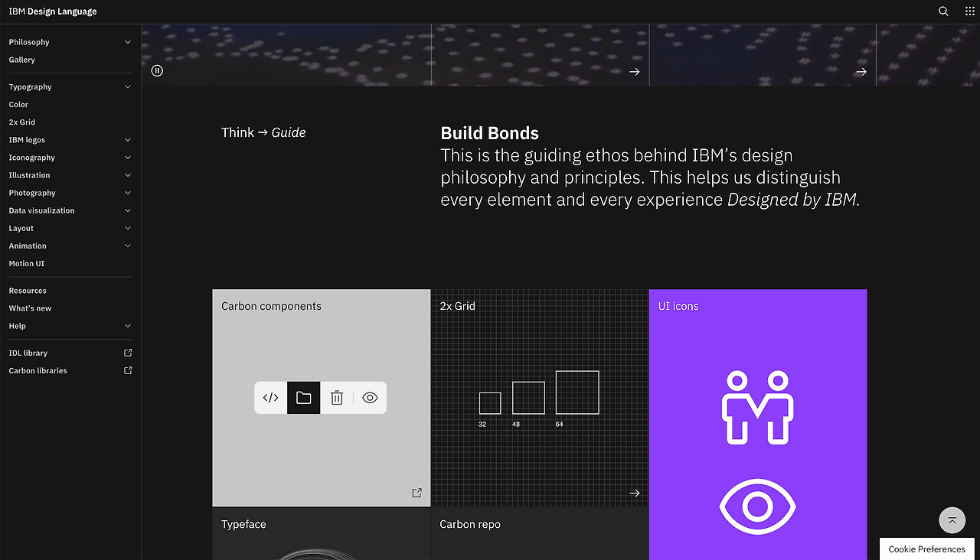Click the 2x Grid card title
Viewport: 980px width, 560px height.
click(x=458, y=306)
